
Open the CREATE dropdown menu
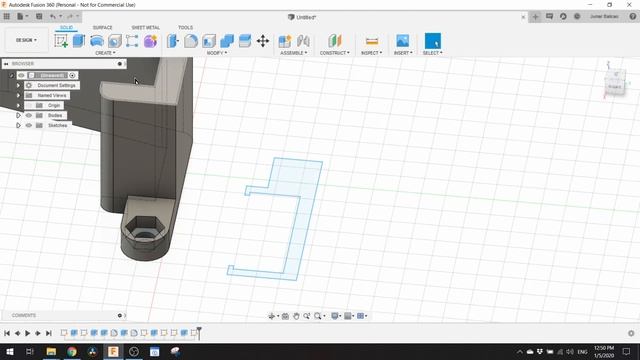tap(105, 53)
